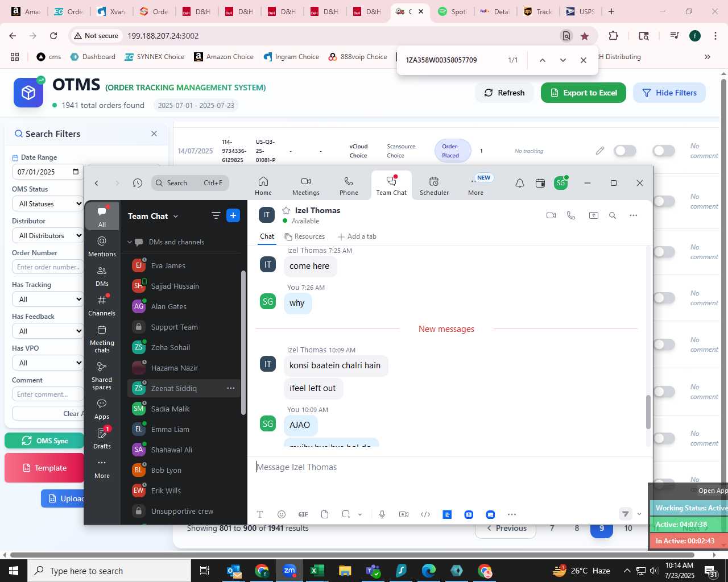Go to Zoom Scheduler tab

click(434, 186)
